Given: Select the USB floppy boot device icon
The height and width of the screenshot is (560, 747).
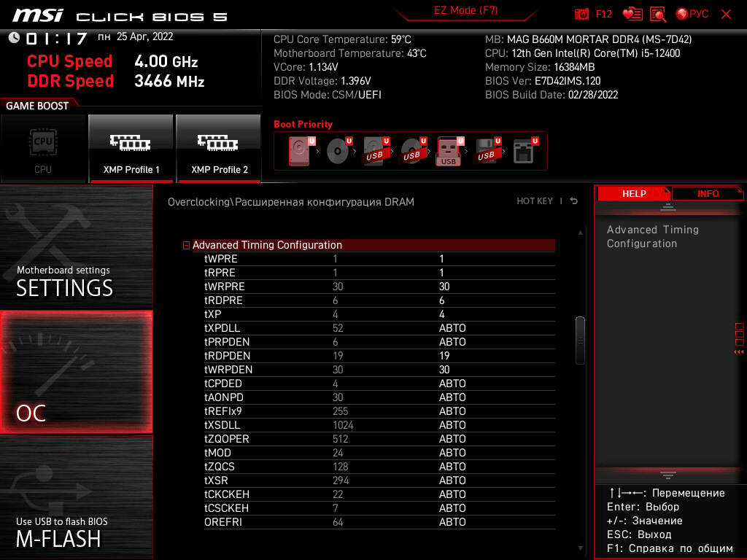Looking at the screenshot, I should click(487, 151).
